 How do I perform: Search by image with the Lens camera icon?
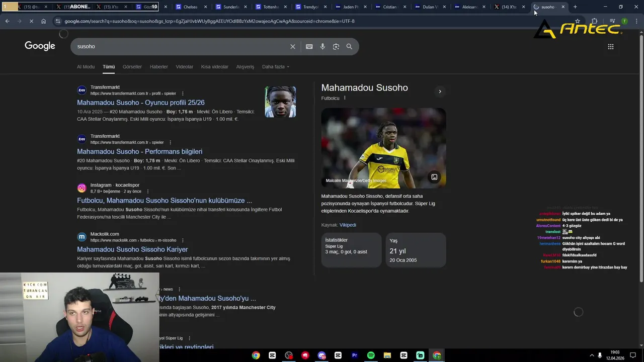click(336, 46)
